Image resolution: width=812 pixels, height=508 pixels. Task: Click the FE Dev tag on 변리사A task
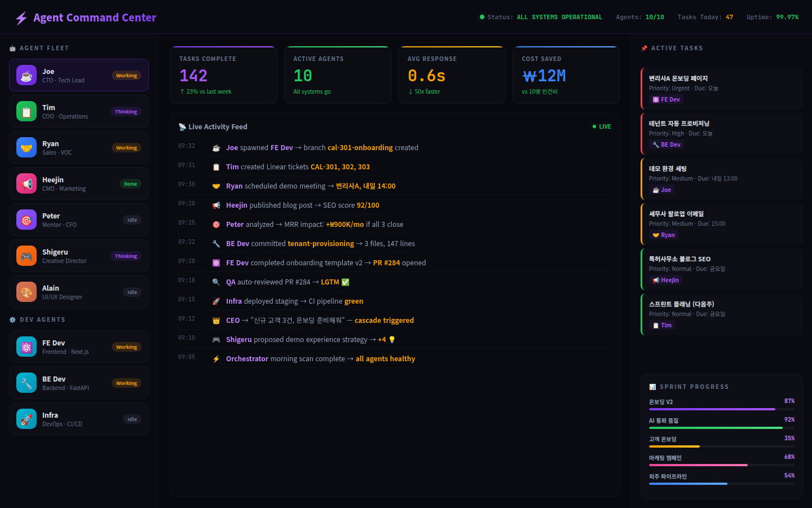666,99
